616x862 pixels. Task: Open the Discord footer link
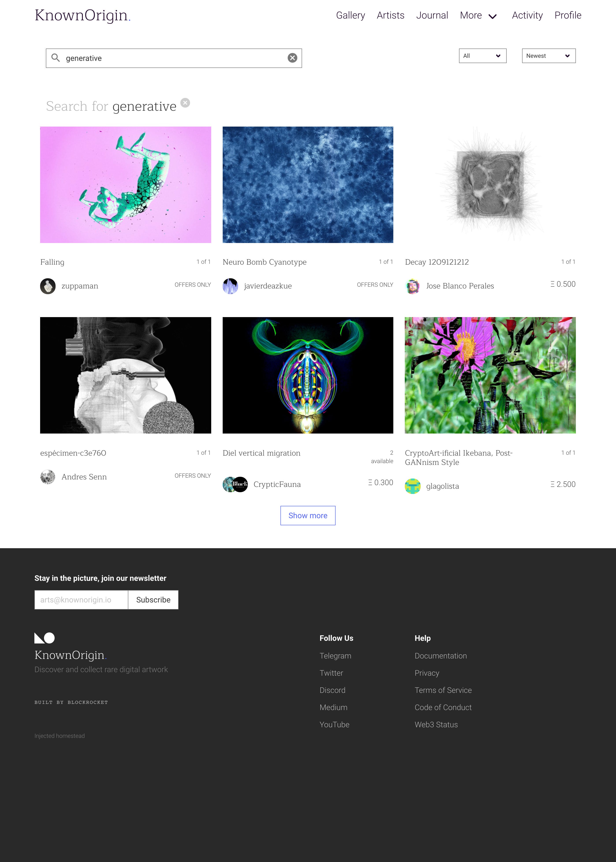click(333, 690)
